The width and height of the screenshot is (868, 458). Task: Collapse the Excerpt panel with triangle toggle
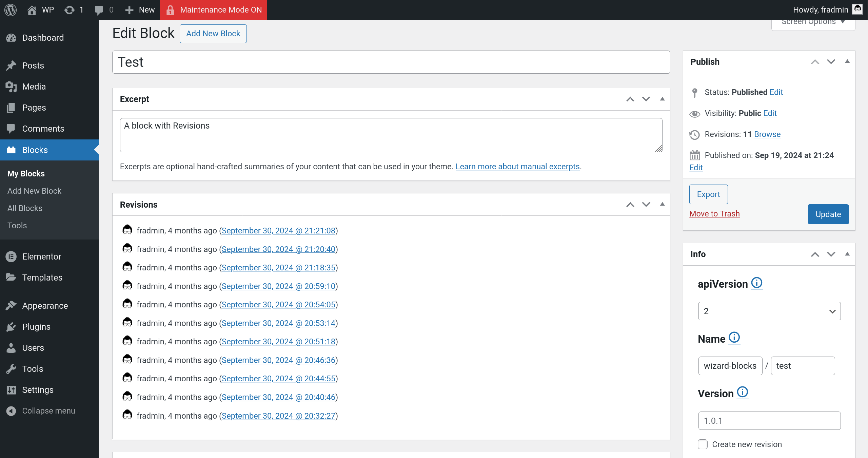point(662,99)
